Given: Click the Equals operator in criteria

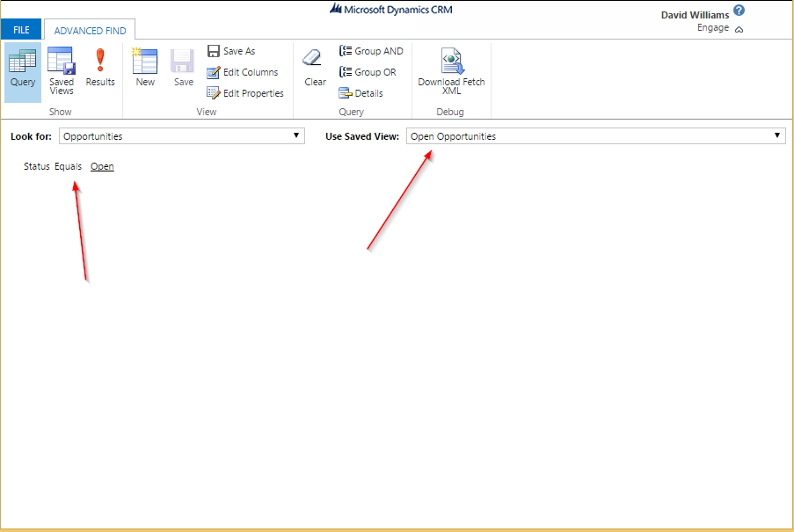Looking at the screenshot, I should (68, 166).
